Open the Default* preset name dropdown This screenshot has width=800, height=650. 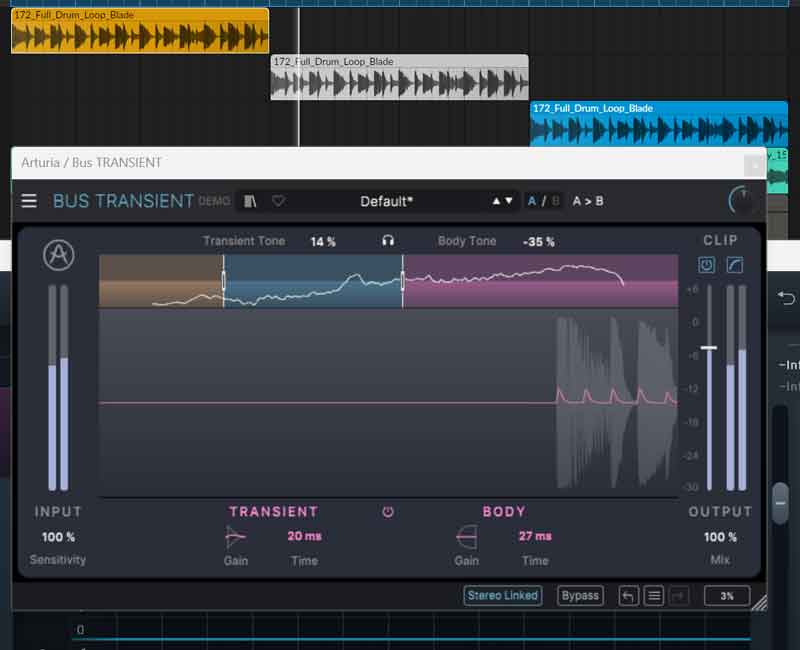pos(386,201)
